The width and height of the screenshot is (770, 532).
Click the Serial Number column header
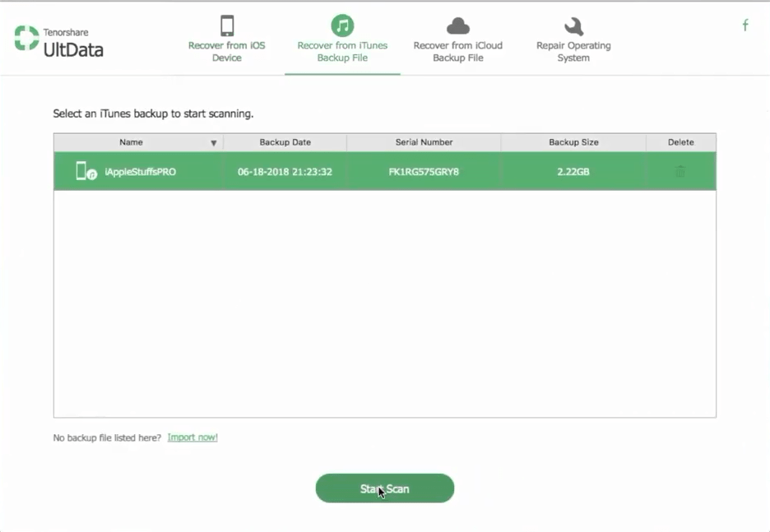coord(424,142)
